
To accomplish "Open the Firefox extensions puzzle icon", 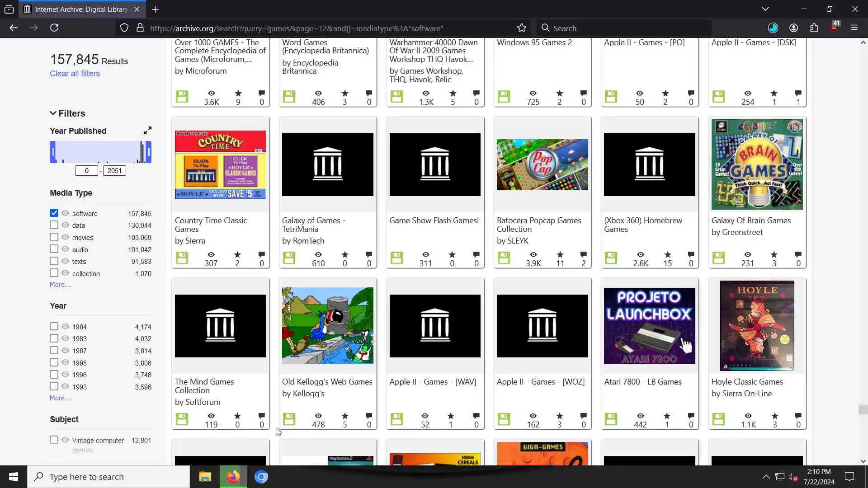I will point(814,28).
